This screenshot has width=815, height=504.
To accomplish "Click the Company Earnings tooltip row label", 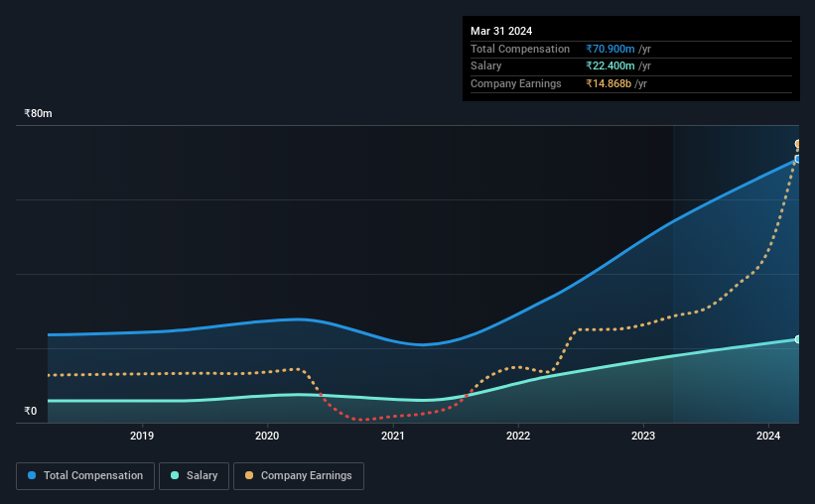I will (x=515, y=83).
